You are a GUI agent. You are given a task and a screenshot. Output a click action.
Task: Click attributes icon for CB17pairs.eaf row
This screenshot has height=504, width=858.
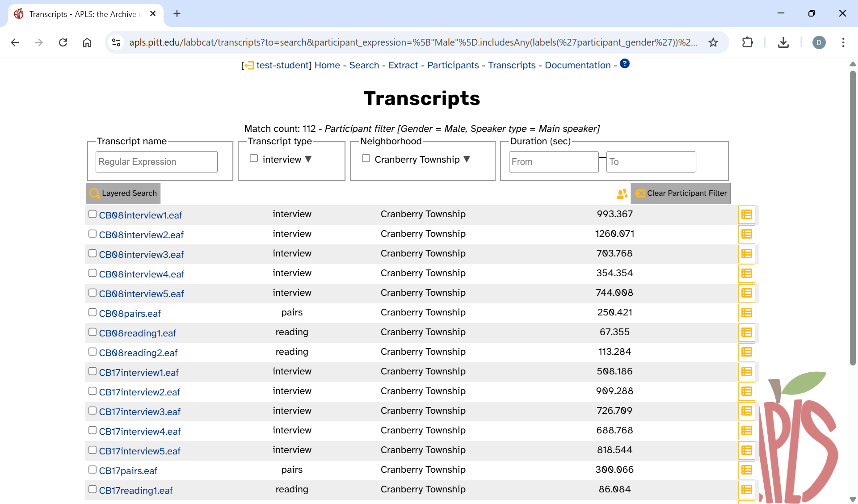point(746,470)
